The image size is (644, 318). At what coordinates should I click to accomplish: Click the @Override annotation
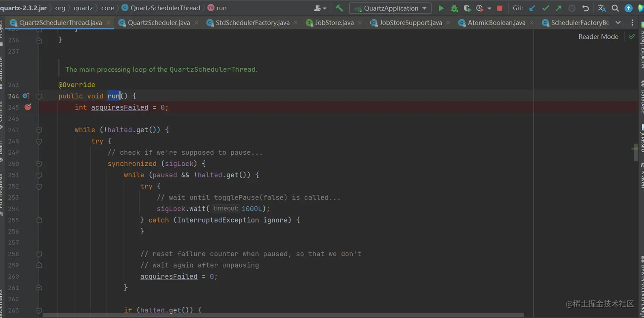(77, 85)
